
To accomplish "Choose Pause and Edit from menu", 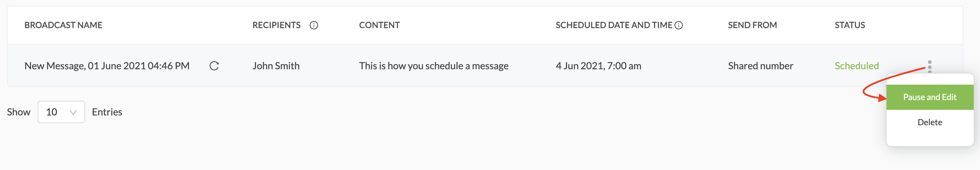I will pyautogui.click(x=930, y=97).
